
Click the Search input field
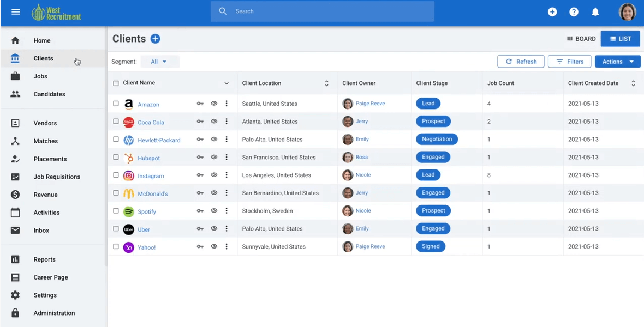(323, 11)
